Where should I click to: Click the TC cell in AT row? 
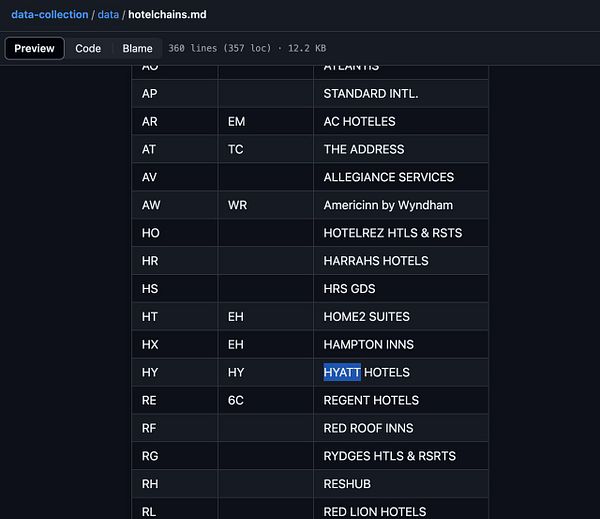point(266,149)
